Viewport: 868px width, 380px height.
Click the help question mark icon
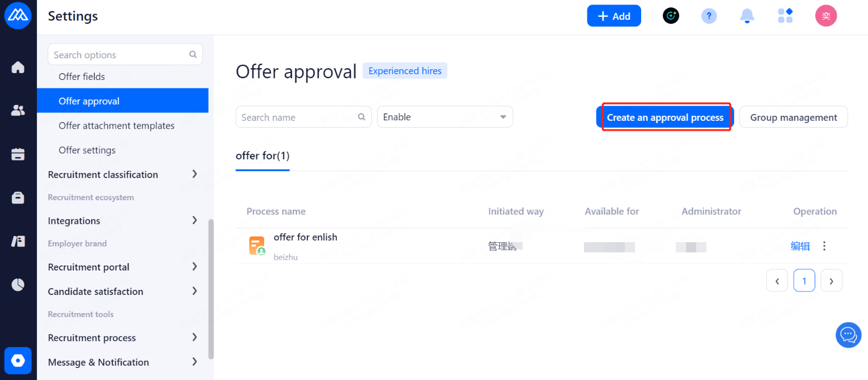pyautogui.click(x=709, y=16)
